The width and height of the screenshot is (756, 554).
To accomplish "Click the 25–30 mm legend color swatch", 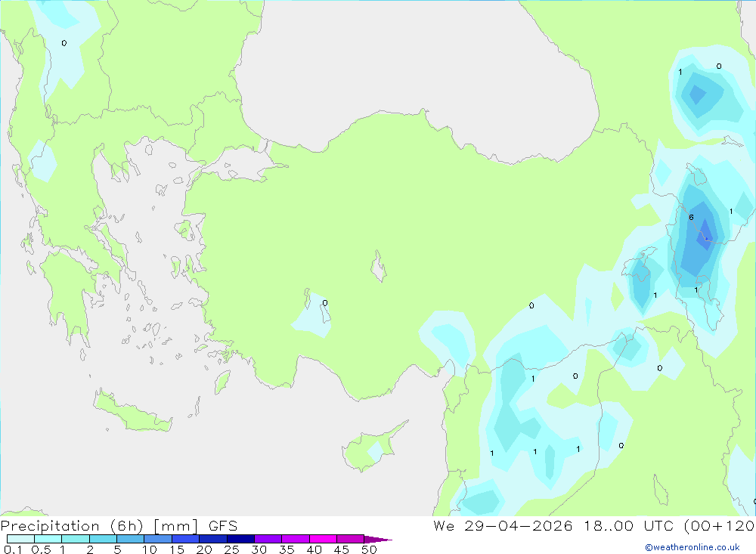I will pos(240,539).
